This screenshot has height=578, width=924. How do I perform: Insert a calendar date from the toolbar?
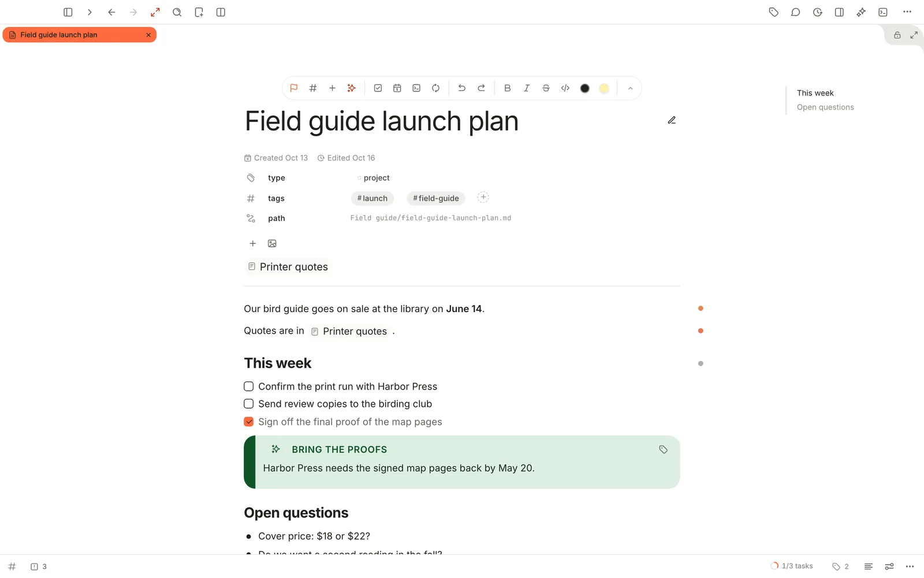397,88
